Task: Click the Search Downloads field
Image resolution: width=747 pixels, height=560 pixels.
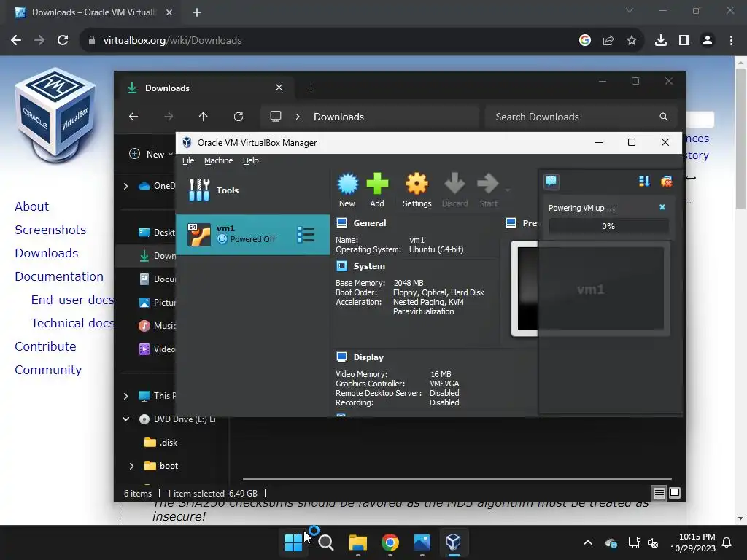Action: click(x=581, y=117)
